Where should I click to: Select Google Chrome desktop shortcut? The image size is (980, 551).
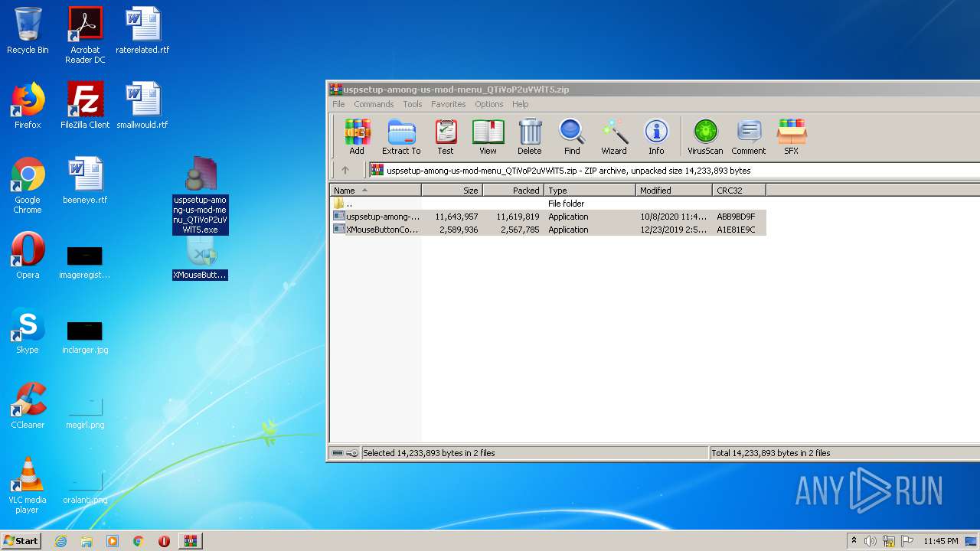tap(28, 185)
